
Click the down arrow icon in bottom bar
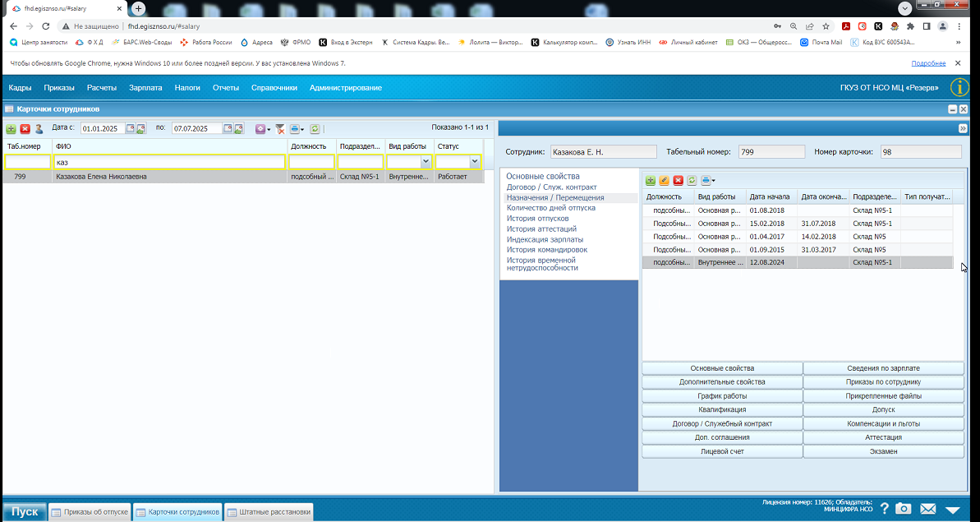953,510
